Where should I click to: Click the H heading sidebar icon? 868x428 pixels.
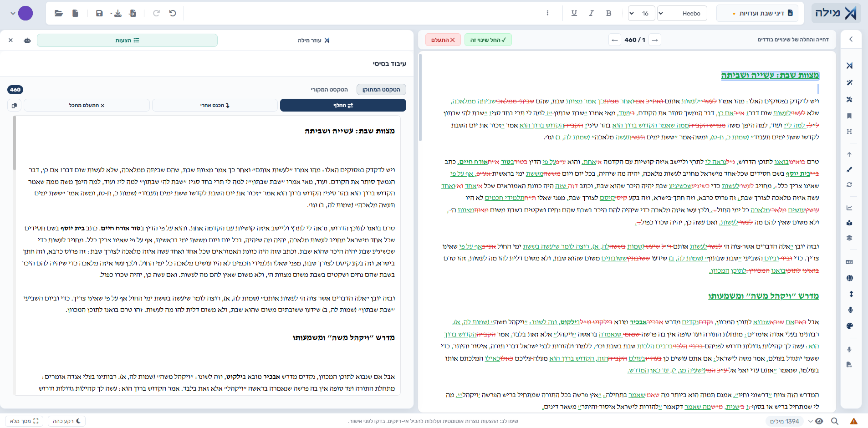[849, 132]
